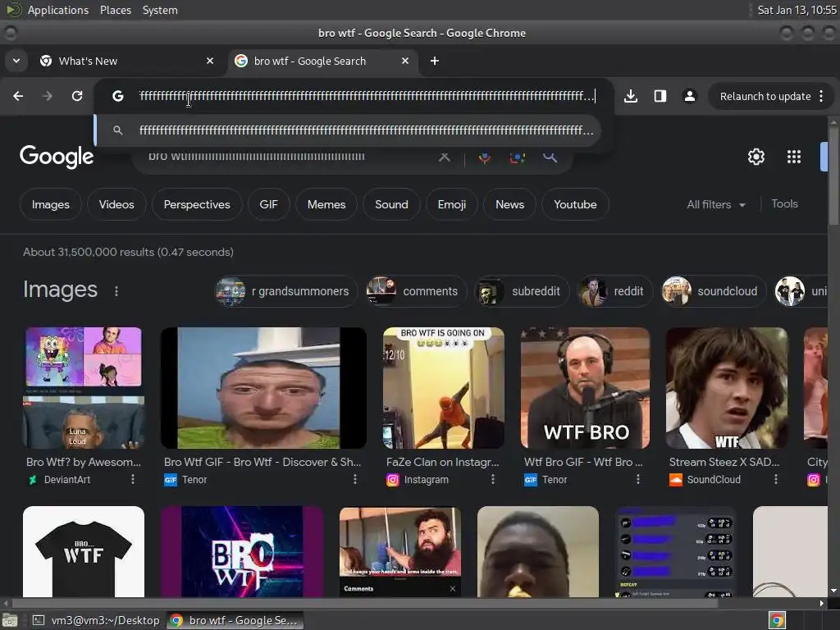Open the Bro Wtf? by Awesom... DeviantArt link
This screenshot has width=840, height=630.
pos(84,462)
